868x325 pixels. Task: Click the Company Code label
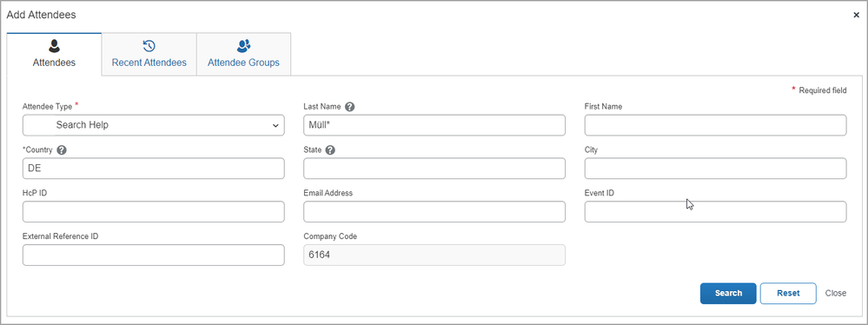pos(330,236)
